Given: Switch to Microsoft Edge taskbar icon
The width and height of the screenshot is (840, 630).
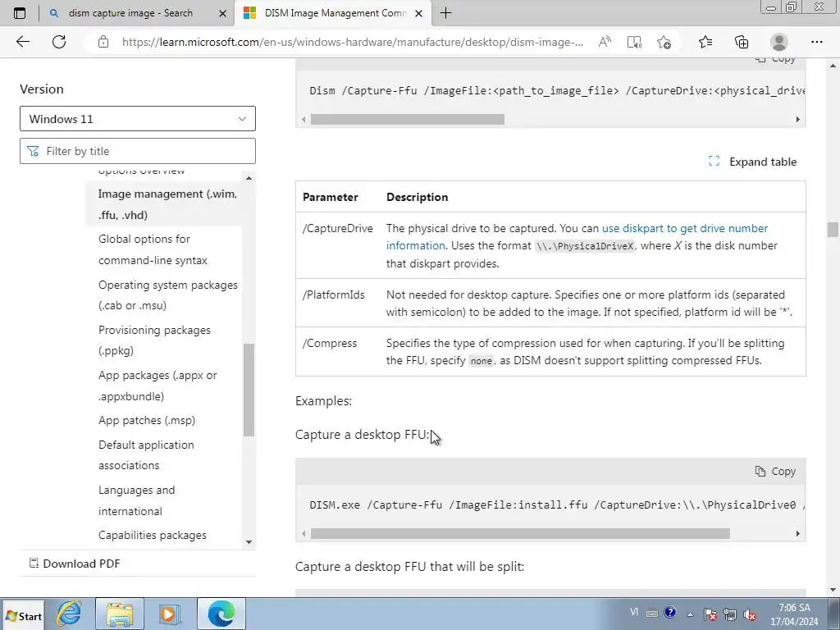Looking at the screenshot, I should [x=221, y=614].
